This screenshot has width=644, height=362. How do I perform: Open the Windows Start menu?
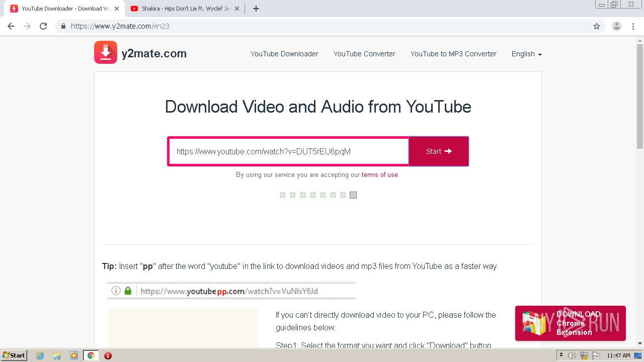(x=14, y=355)
